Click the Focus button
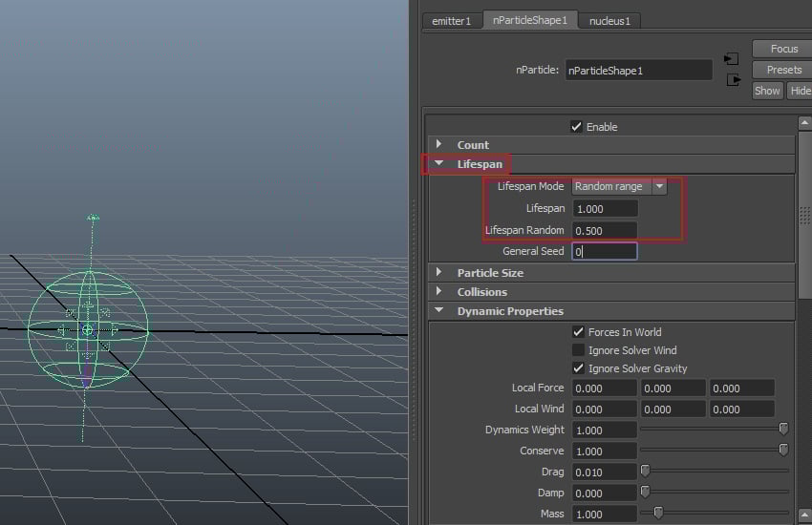 pyautogui.click(x=784, y=49)
